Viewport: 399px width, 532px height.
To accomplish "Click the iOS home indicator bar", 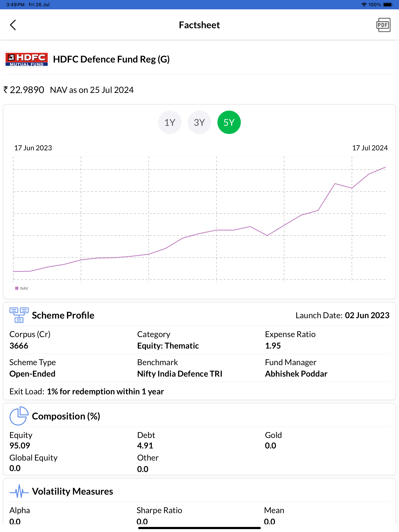I will point(199,528).
